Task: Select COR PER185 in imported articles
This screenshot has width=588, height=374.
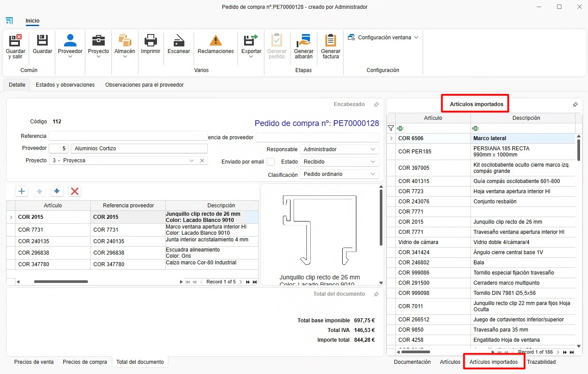Action: (481, 152)
